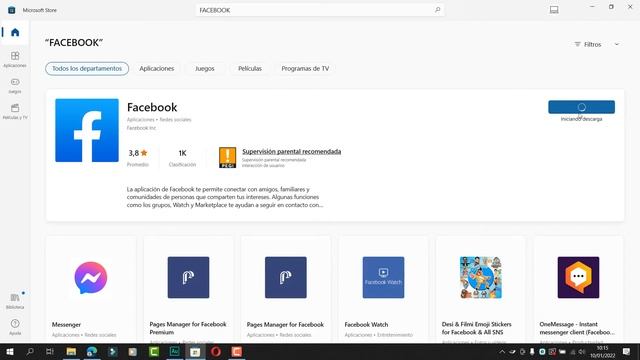Click the profile icon in title bar
640x360 pixels.
554,10
